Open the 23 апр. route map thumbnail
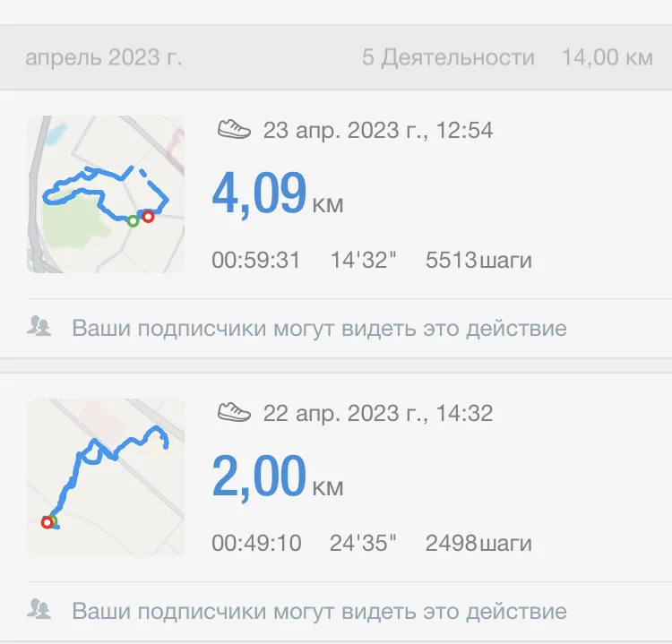Image resolution: width=672 pixels, height=644 pixels. [106, 193]
